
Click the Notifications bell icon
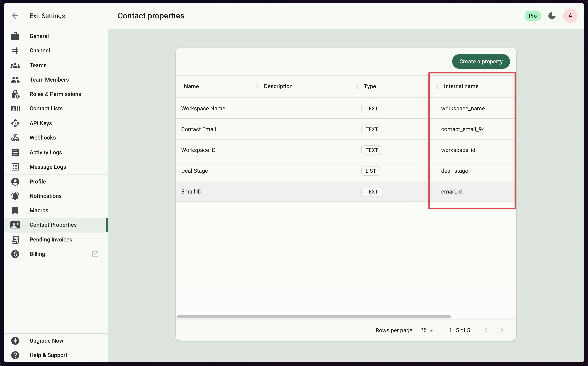[x=15, y=196]
